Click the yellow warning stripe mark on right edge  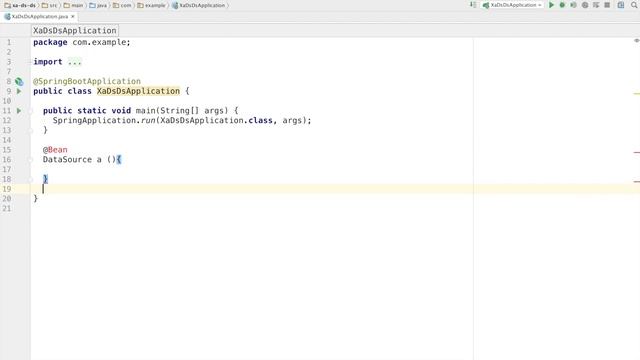point(637,93)
